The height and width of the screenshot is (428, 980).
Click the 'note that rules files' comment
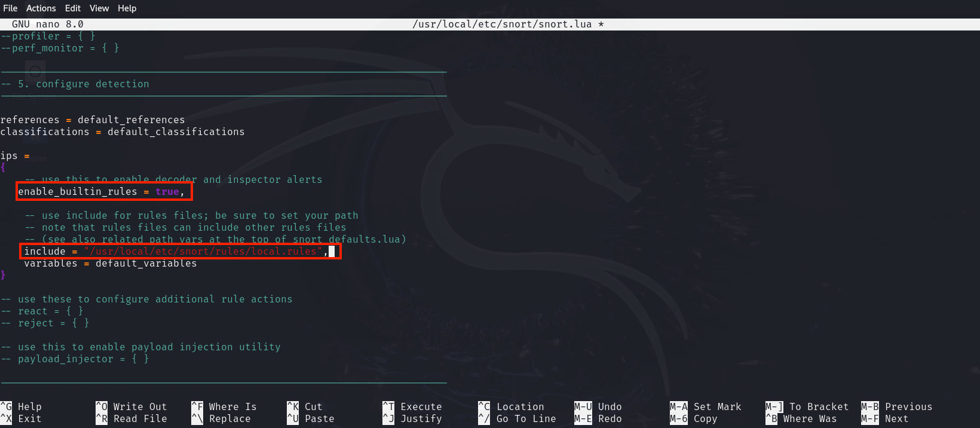point(185,227)
